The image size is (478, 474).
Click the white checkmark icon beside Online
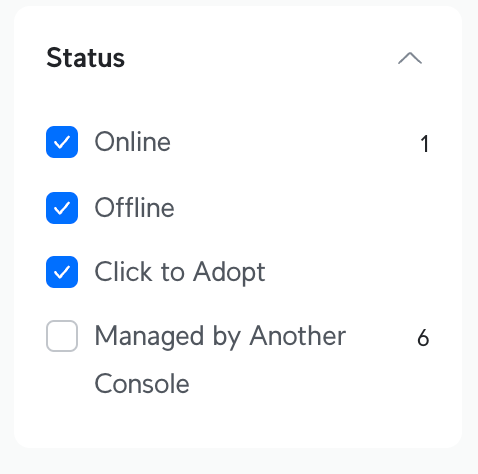(62, 142)
